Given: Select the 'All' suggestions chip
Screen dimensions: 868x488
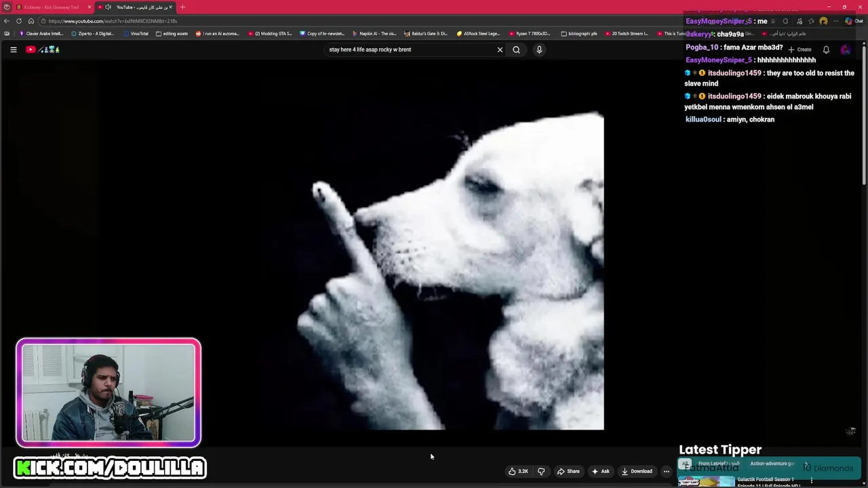Looking at the screenshot, I should point(685,464).
